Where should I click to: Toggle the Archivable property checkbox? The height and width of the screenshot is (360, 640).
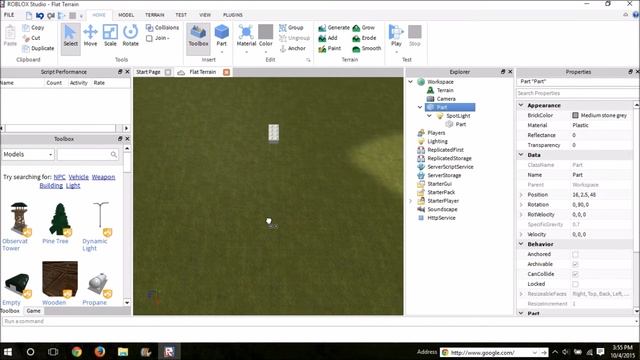(x=575, y=264)
